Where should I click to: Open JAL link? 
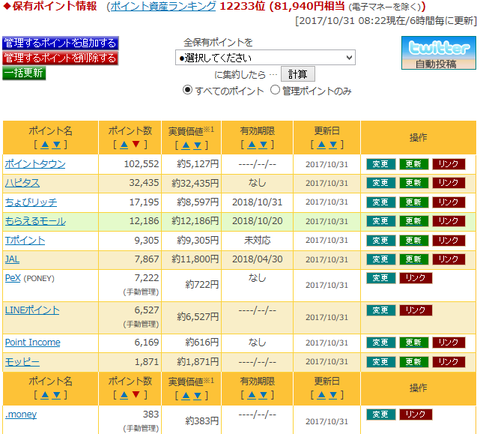pyautogui.click(x=12, y=259)
